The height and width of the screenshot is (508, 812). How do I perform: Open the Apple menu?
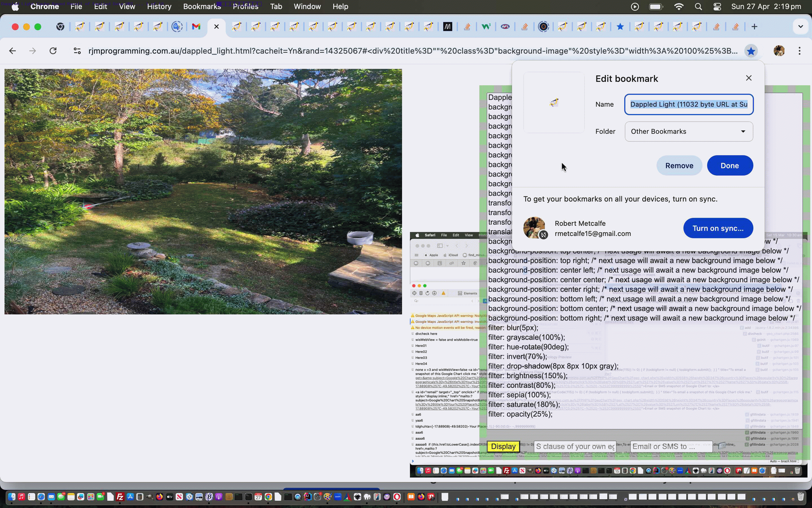coord(15,7)
